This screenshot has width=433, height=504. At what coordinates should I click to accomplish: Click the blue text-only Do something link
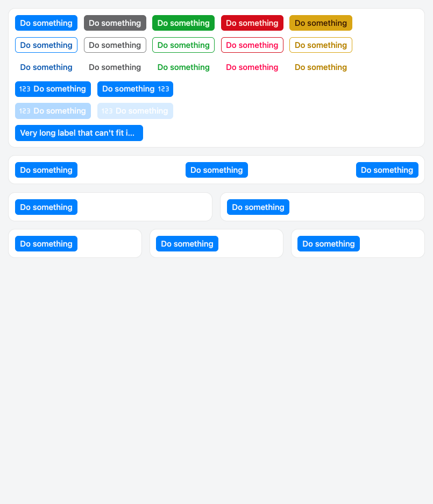(x=46, y=67)
